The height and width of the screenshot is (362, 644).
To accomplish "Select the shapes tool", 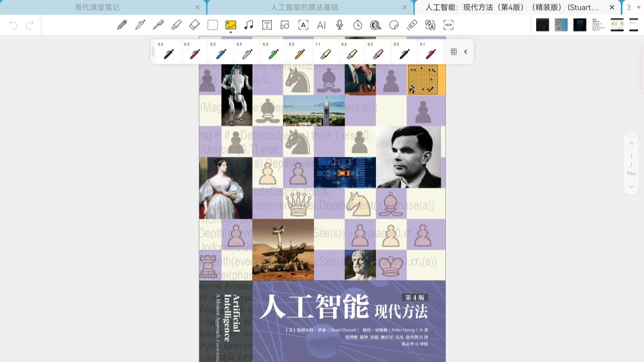I will [x=285, y=25].
